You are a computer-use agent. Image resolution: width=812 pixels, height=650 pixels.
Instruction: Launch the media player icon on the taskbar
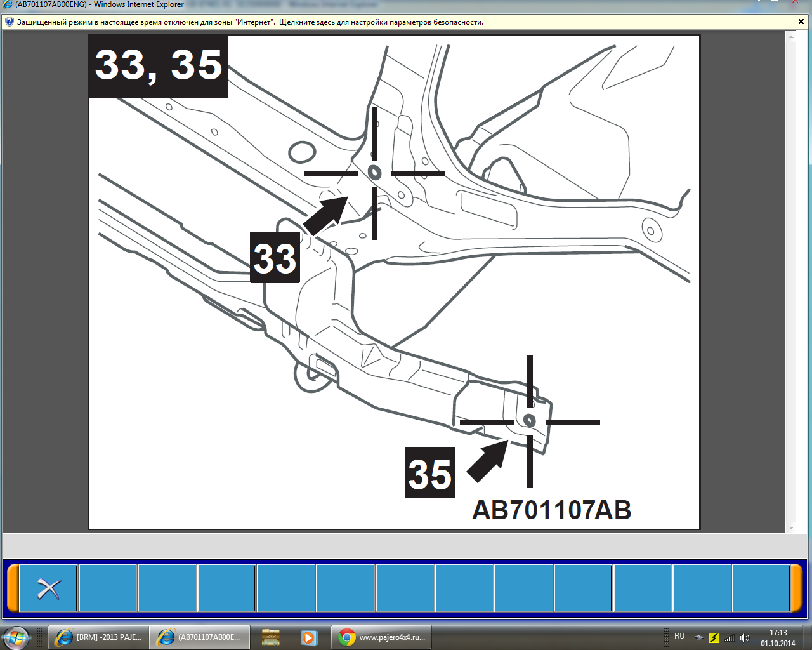coord(309,637)
